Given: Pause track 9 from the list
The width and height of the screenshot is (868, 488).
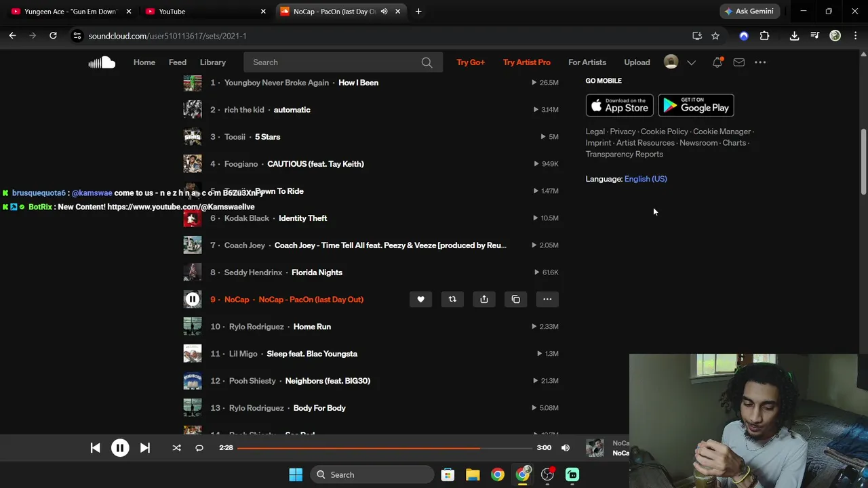Looking at the screenshot, I should pos(193,299).
